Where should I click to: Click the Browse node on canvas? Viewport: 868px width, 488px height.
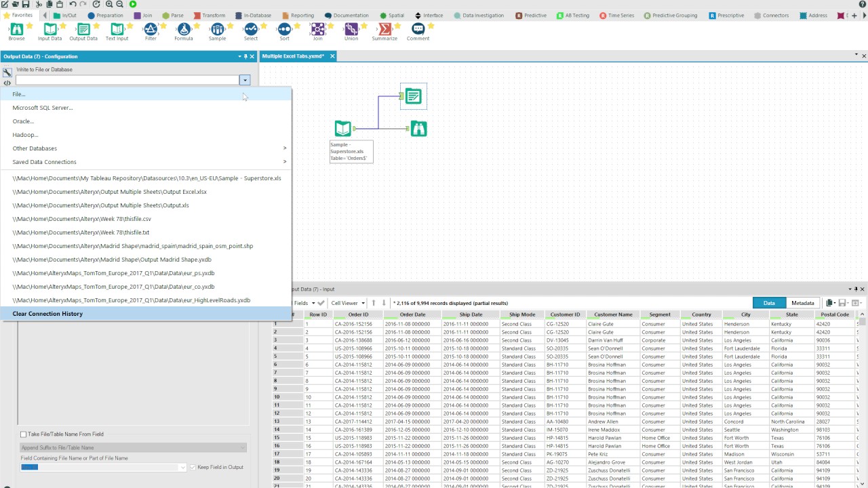tap(418, 129)
